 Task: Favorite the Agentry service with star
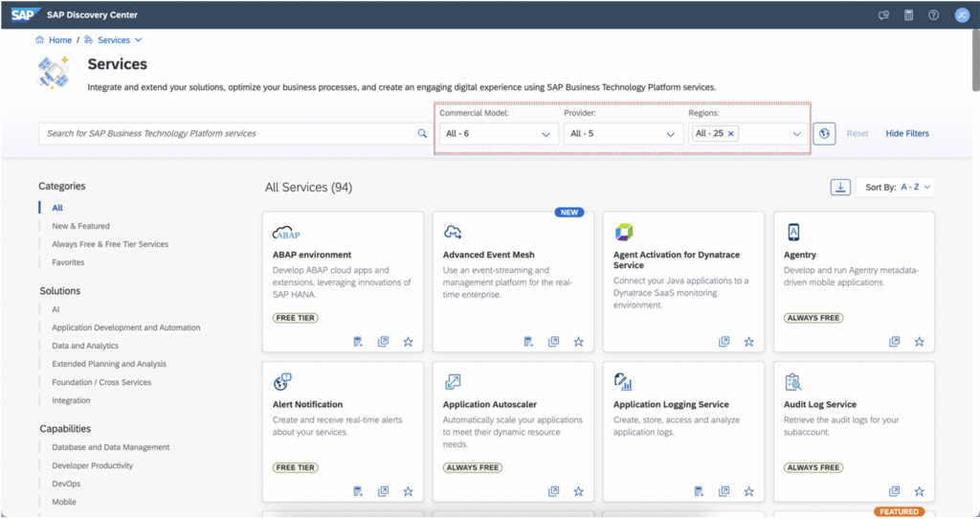click(x=919, y=342)
